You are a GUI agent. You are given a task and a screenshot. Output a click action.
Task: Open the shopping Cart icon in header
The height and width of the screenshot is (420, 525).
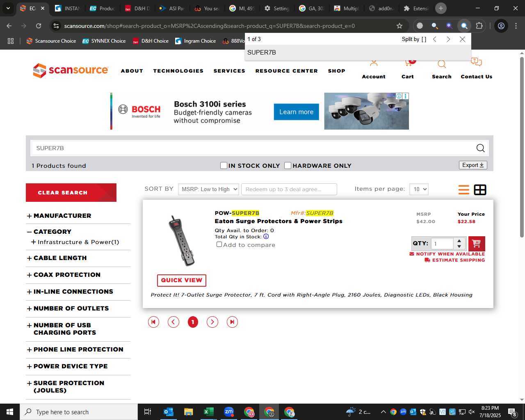point(409,63)
